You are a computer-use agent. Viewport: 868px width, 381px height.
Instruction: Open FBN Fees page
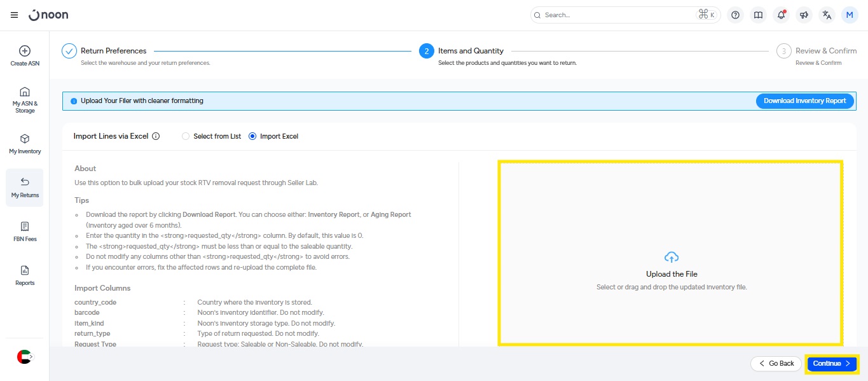25,232
